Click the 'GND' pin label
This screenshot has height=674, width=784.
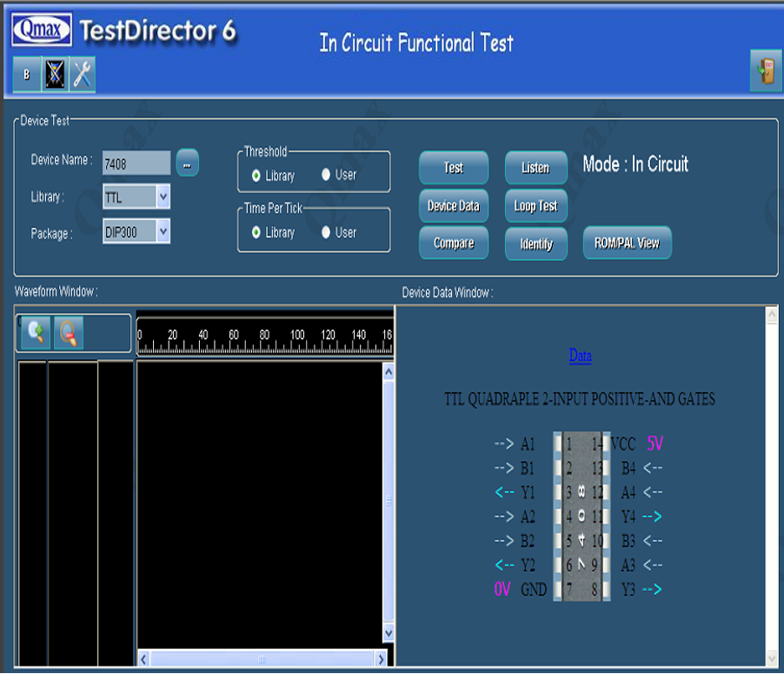(x=534, y=590)
